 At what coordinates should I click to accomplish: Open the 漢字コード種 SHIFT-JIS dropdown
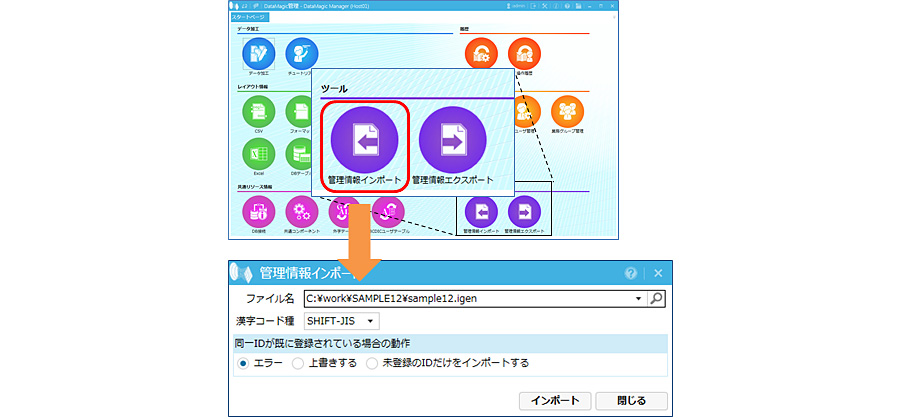pos(340,320)
